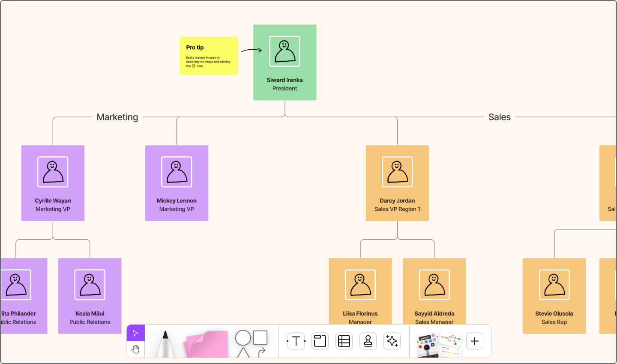Image resolution: width=617 pixels, height=364 pixels.
Task: Select the Stevie Olusola Sales Rep card
Action: click(x=554, y=295)
